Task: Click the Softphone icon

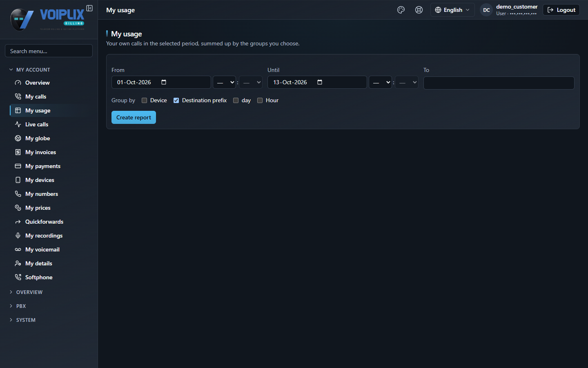Action: [18, 277]
